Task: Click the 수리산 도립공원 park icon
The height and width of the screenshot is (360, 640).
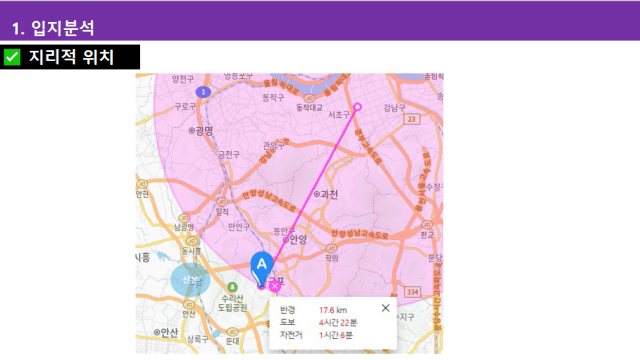Action: [232, 287]
